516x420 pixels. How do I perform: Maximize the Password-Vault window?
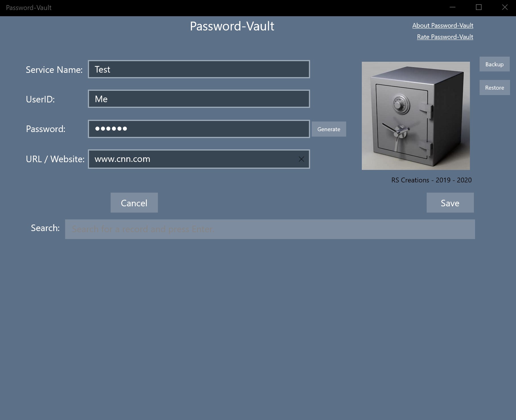479,7
